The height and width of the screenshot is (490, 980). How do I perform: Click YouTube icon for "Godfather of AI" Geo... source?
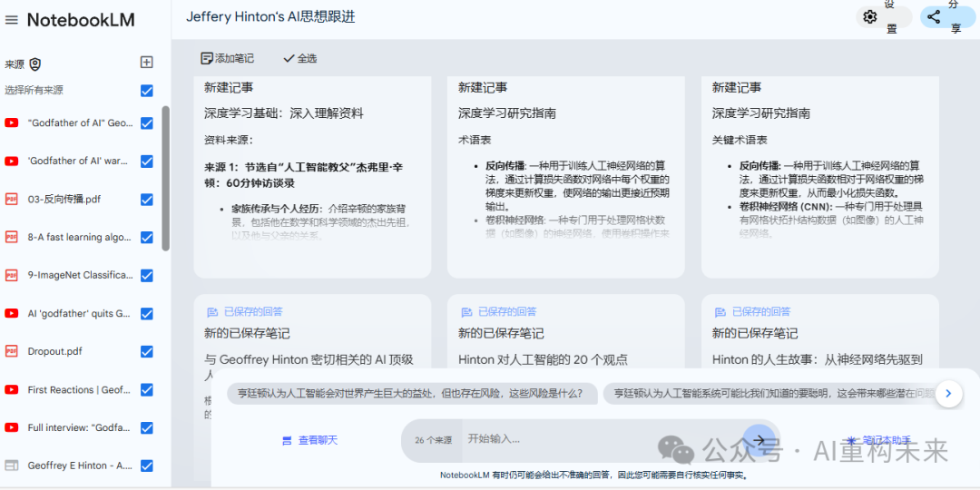(11, 123)
